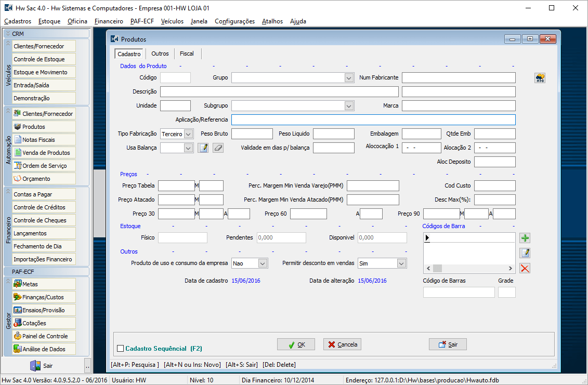Screen dimensions: 588x385
Task: Open Controle de Estoque in sidebar
Action: click(44, 59)
